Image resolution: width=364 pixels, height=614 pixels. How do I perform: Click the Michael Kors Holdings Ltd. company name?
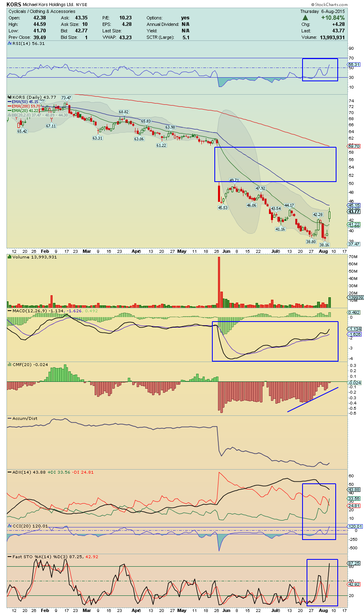(48, 5)
